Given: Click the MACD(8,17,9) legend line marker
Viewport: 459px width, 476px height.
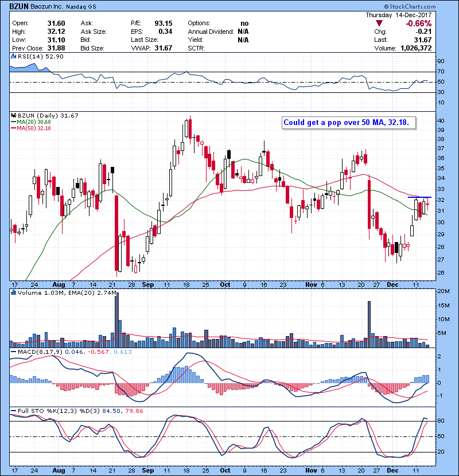Looking at the screenshot, I should [x=13, y=352].
